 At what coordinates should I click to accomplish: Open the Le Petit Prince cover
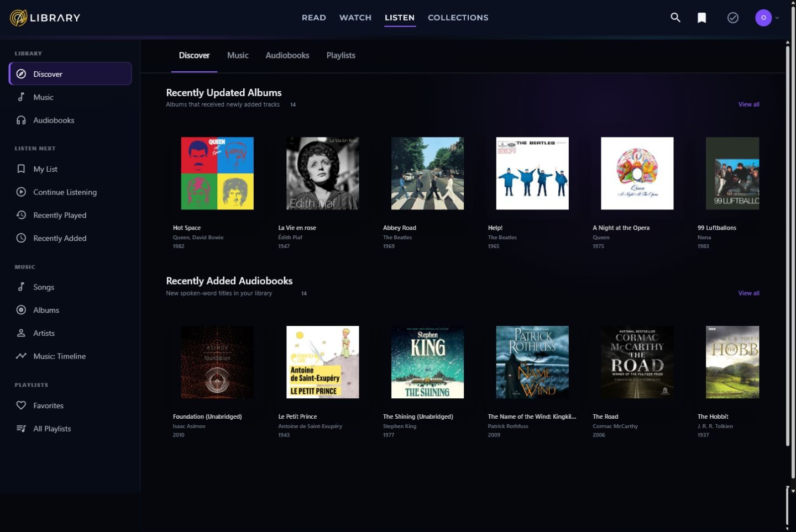(322, 362)
